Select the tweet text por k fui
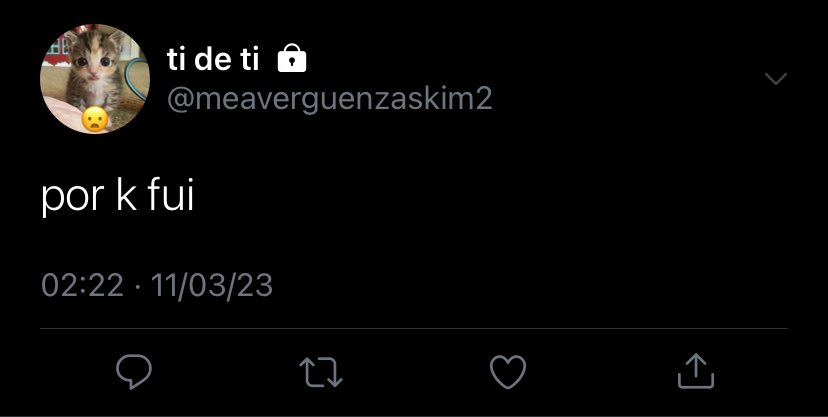 point(118,196)
